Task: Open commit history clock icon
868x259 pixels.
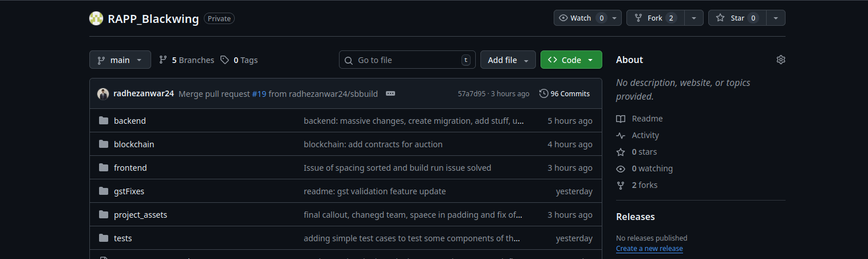Action: point(543,93)
